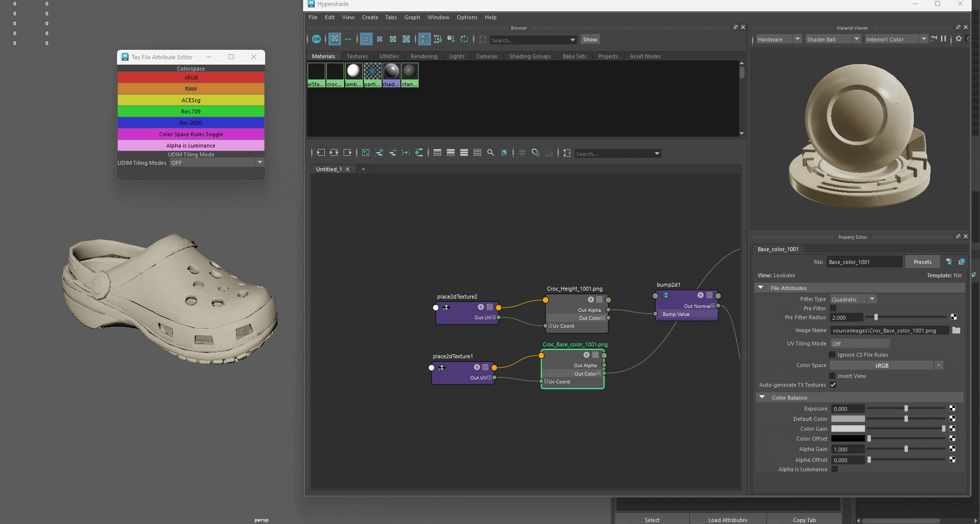980x524 pixels.
Task: Open the Default Color swatch
Action: pyautogui.click(x=848, y=419)
